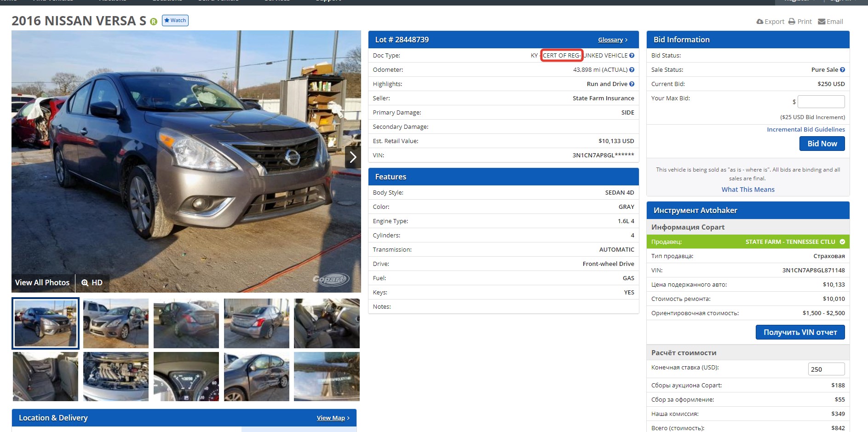Viewport: 868px width, 432px height.
Task: Click Lot # 28448739 header
Action: [x=402, y=40]
